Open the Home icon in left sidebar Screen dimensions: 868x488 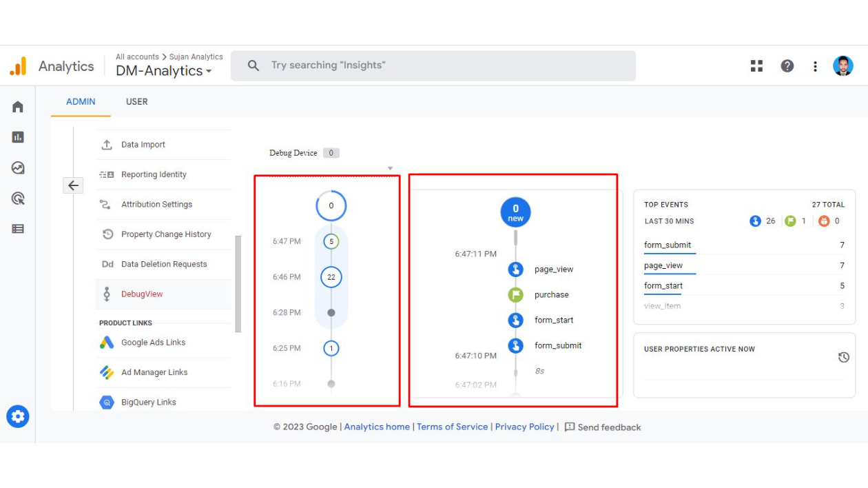pyautogui.click(x=18, y=107)
